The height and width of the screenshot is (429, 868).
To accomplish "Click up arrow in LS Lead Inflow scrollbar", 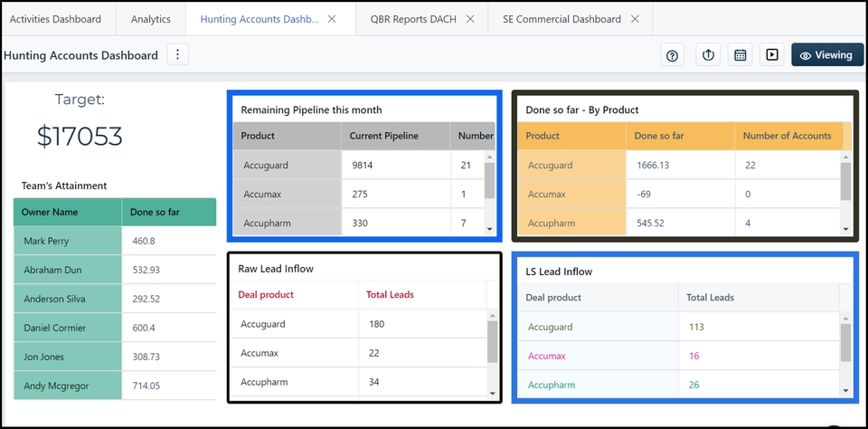I will (x=845, y=319).
